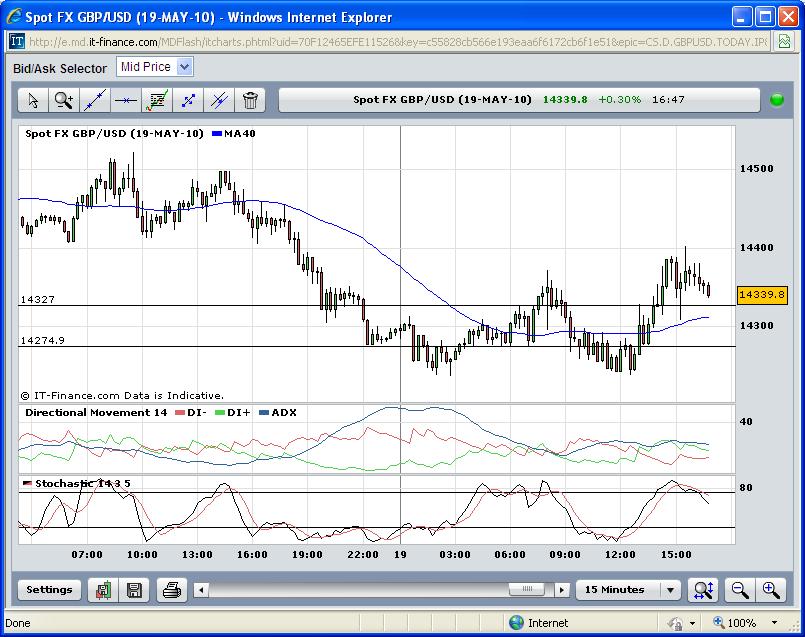The width and height of the screenshot is (805, 637).
Task: Click the 14500 price axis label
Action: [756, 168]
